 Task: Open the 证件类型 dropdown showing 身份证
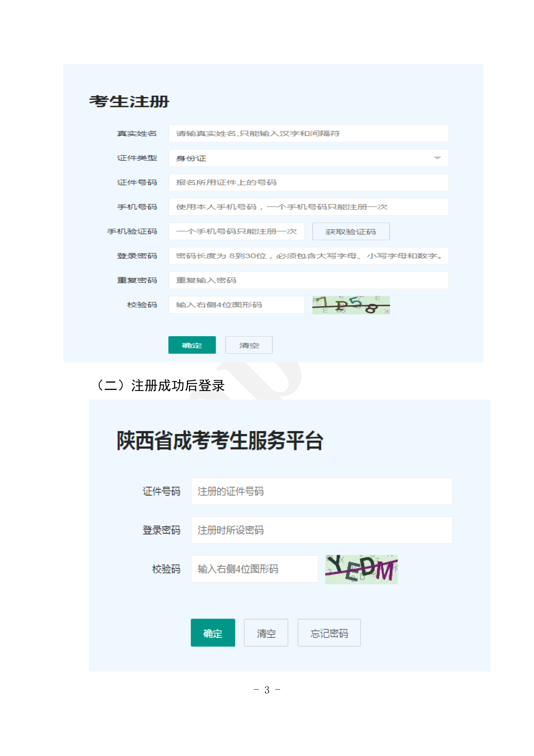[301, 158]
